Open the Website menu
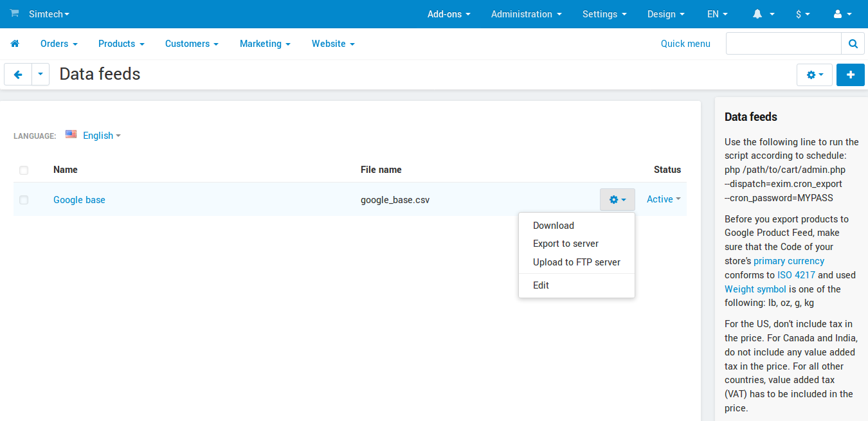 333,44
